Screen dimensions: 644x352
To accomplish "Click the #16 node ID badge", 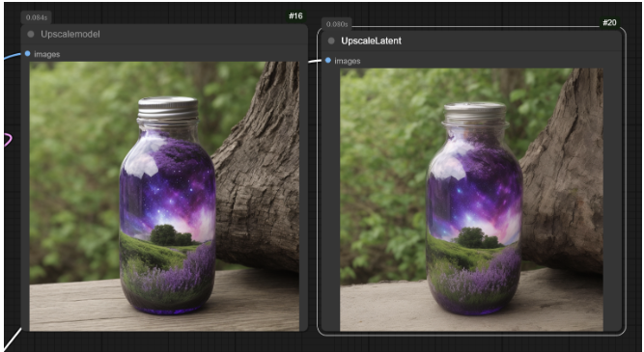I will 295,16.
